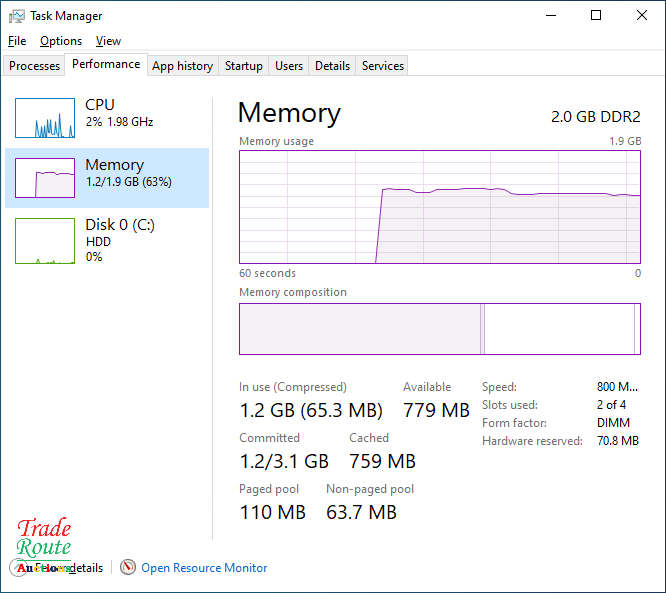Open the Options menu
Screen dimensions: 666x593
(61, 41)
